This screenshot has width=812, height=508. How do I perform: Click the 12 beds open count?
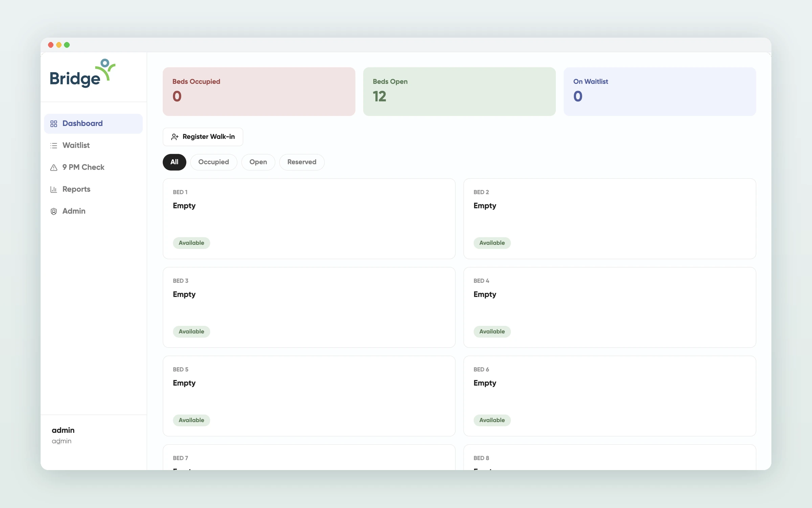pyautogui.click(x=379, y=97)
